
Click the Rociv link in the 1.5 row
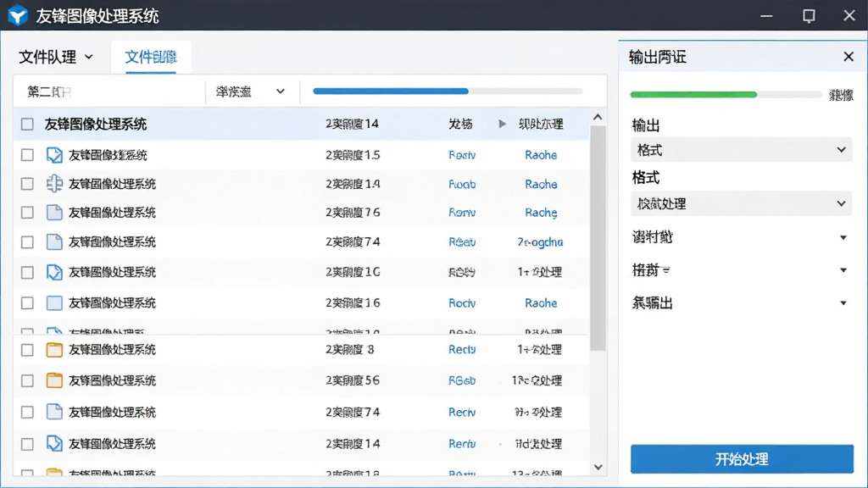462,155
